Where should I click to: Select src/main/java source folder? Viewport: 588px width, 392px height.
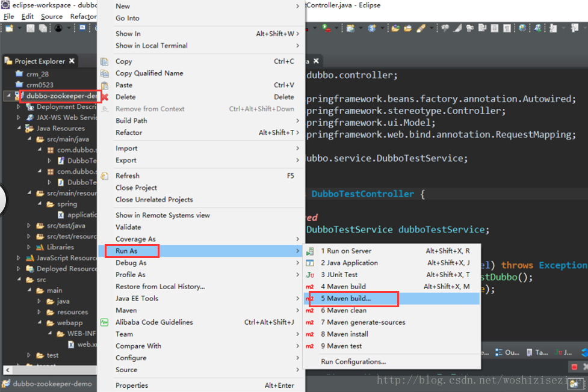(x=68, y=139)
